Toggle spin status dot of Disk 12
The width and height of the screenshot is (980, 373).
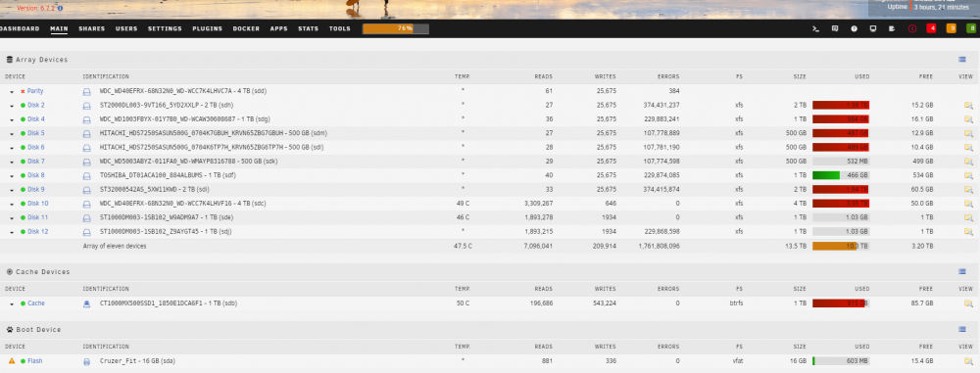tap(23, 232)
